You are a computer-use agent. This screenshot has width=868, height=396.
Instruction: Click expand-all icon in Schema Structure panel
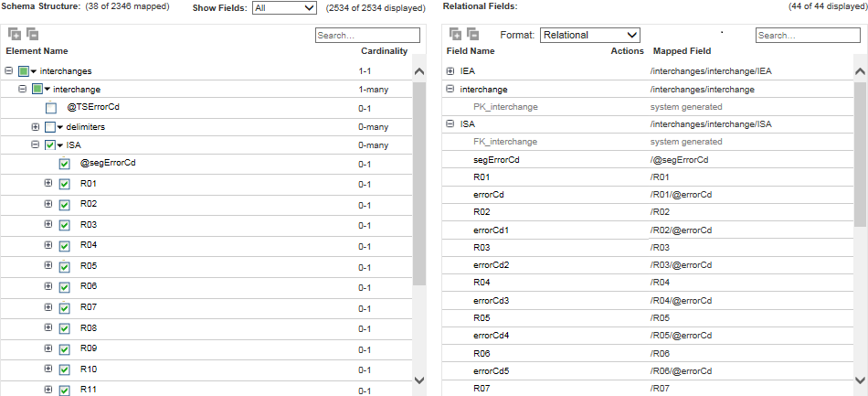pos(15,35)
